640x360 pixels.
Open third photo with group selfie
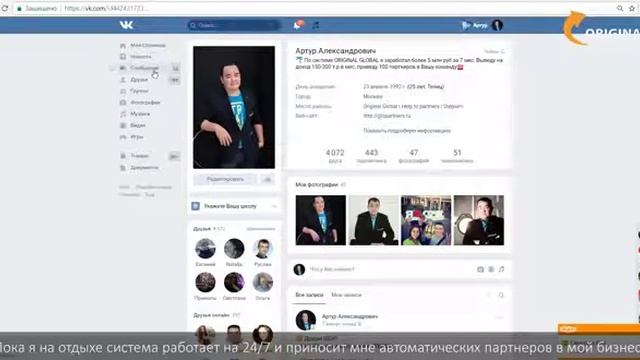pos(426,220)
